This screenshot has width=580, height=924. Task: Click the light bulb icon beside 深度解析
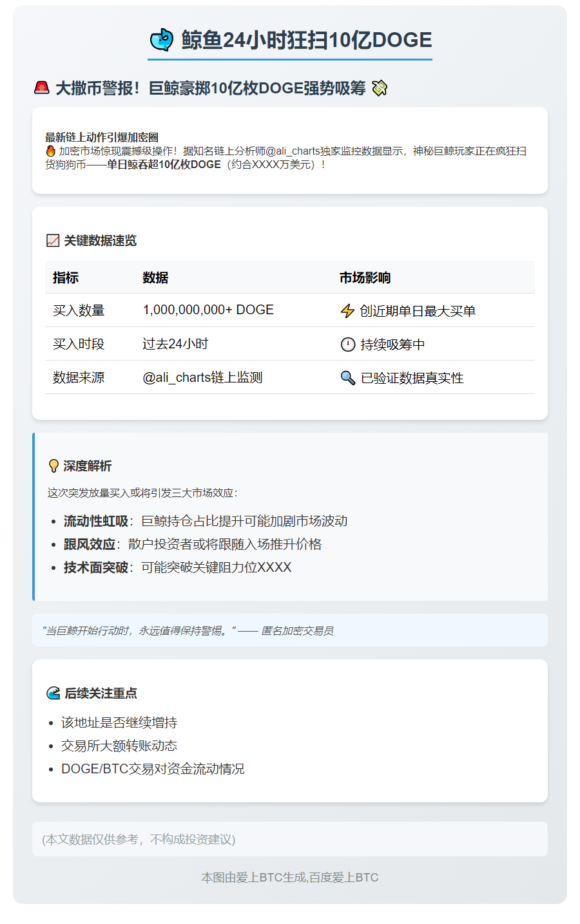point(54,466)
